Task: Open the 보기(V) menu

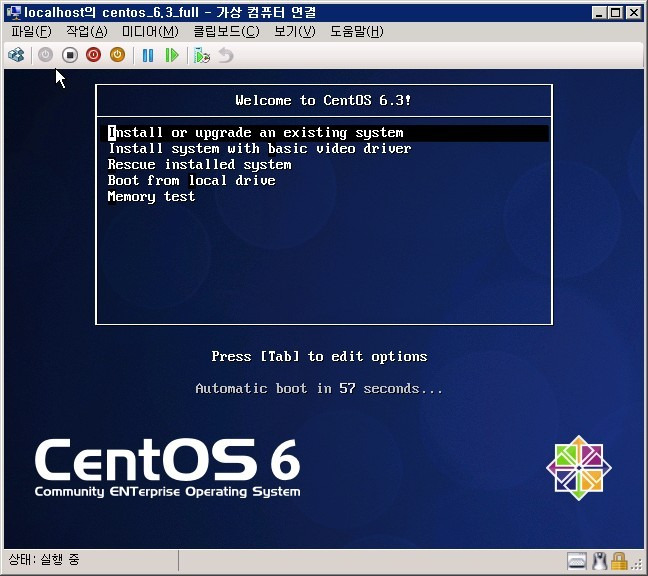Action: pyautogui.click(x=295, y=31)
